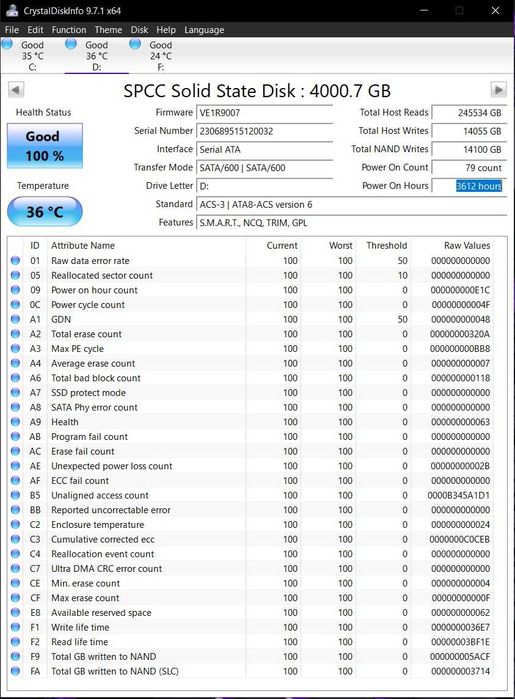This screenshot has height=699, width=515.
Task: Click the status icon for Reported uncorrectable error
Action: point(15,510)
